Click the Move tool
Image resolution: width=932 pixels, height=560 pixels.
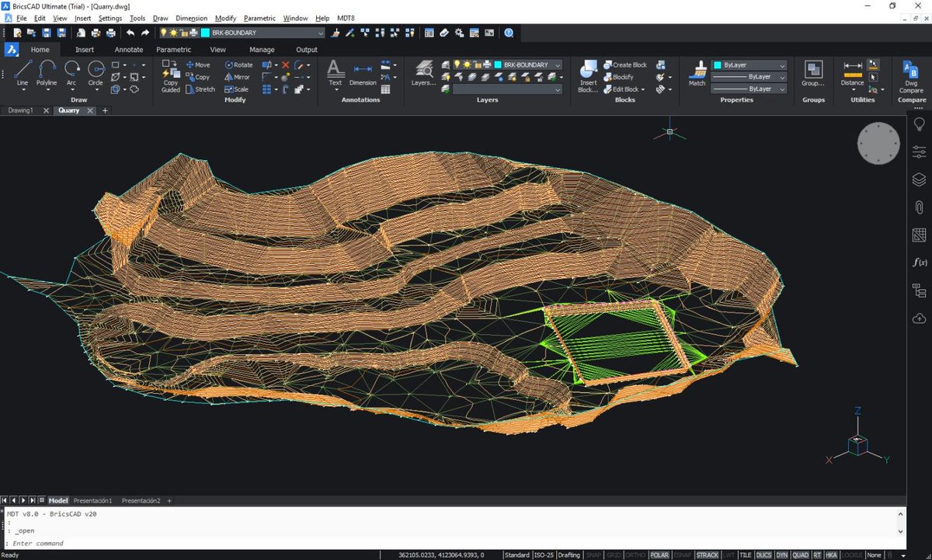pyautogui.click(x=197, y=65)
